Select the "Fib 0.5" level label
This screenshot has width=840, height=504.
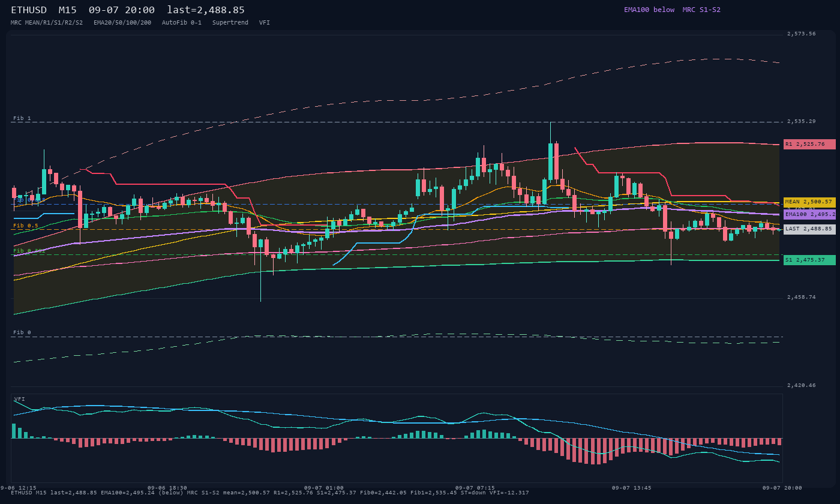pyautogui.click(x=26, y=226)
